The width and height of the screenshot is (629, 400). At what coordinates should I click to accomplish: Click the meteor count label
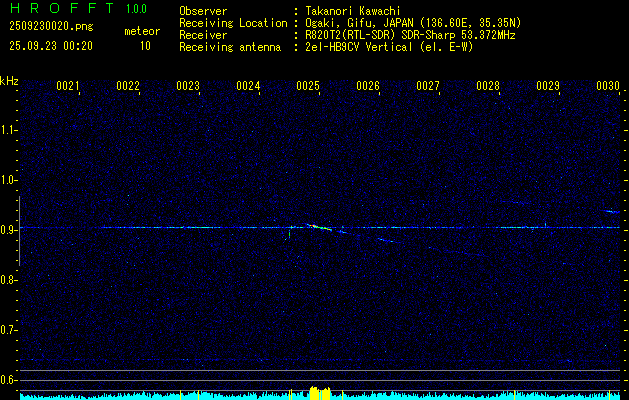pos(142,31)
